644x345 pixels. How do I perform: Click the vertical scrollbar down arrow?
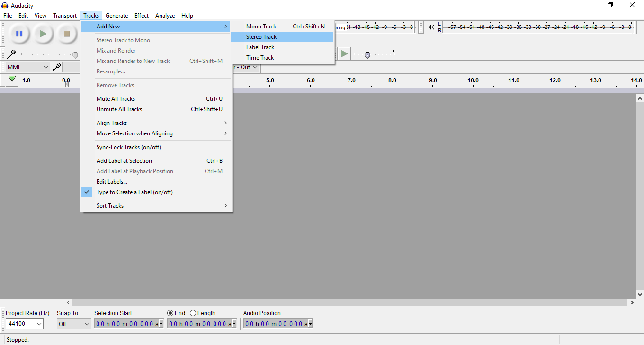coord(640,294)
